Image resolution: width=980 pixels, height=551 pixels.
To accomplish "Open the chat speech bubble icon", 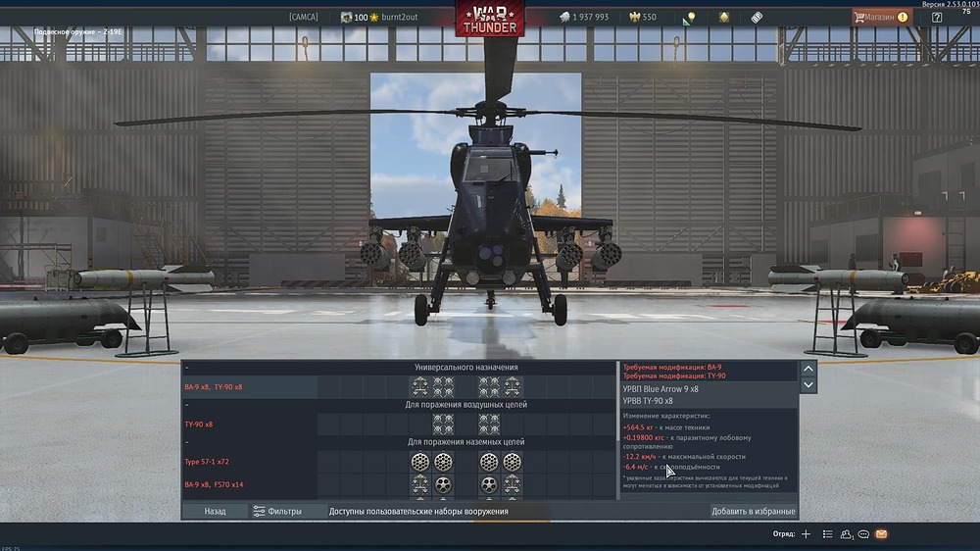I will coord(863,534).
